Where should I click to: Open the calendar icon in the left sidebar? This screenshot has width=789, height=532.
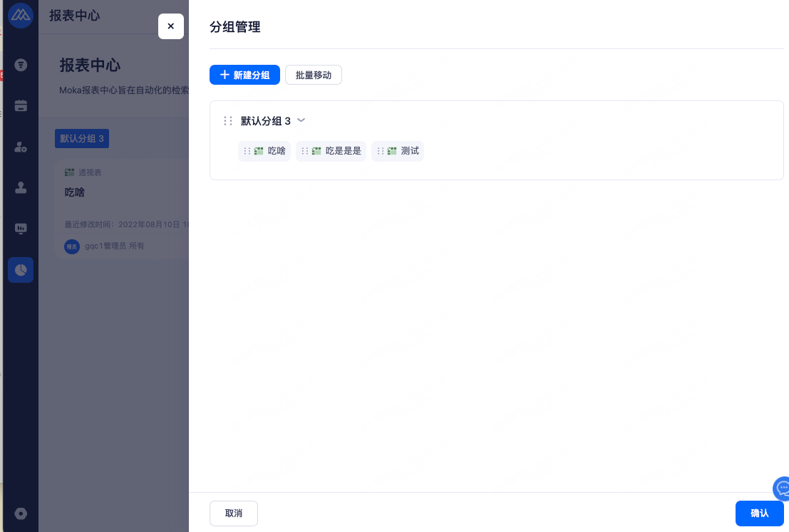(x=21, y=106)
